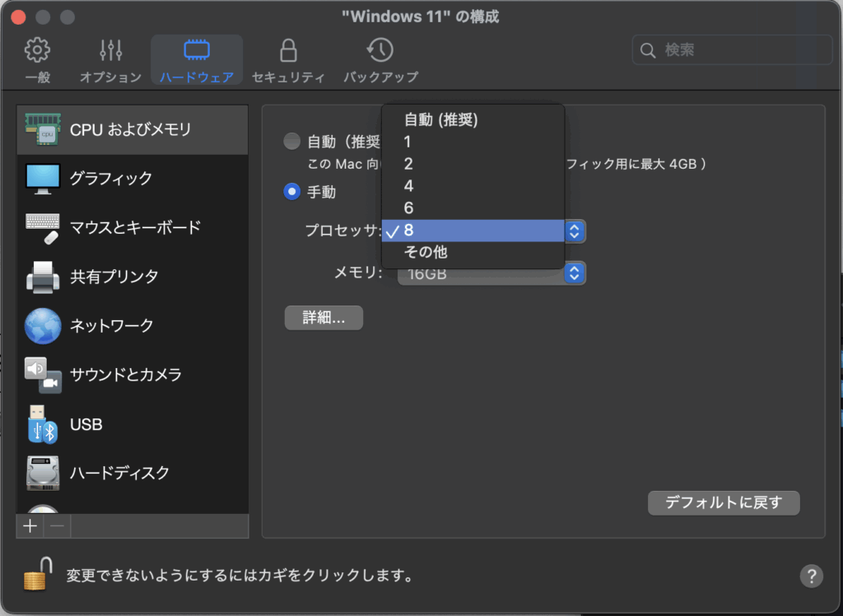The image size is (843, 616).
Task: Select the 自動 (auto) radio button
Action: click(291, 142)
